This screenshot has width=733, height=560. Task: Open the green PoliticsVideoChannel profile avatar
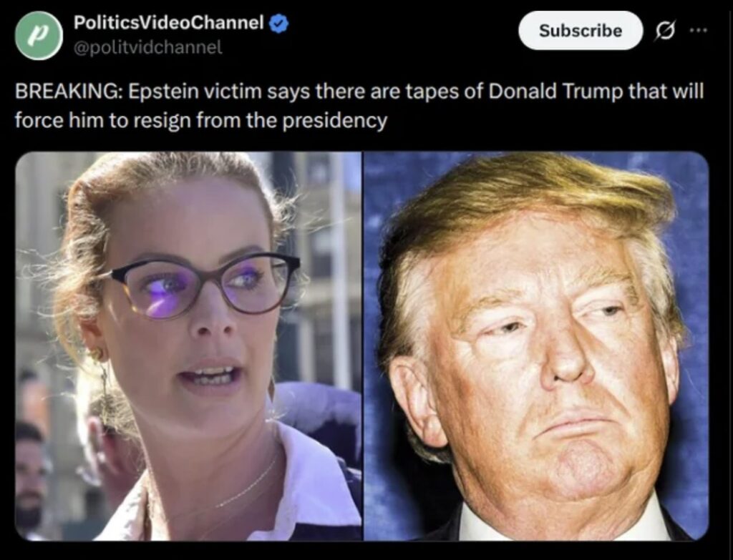pyautogui.click(x=39, y=36)
